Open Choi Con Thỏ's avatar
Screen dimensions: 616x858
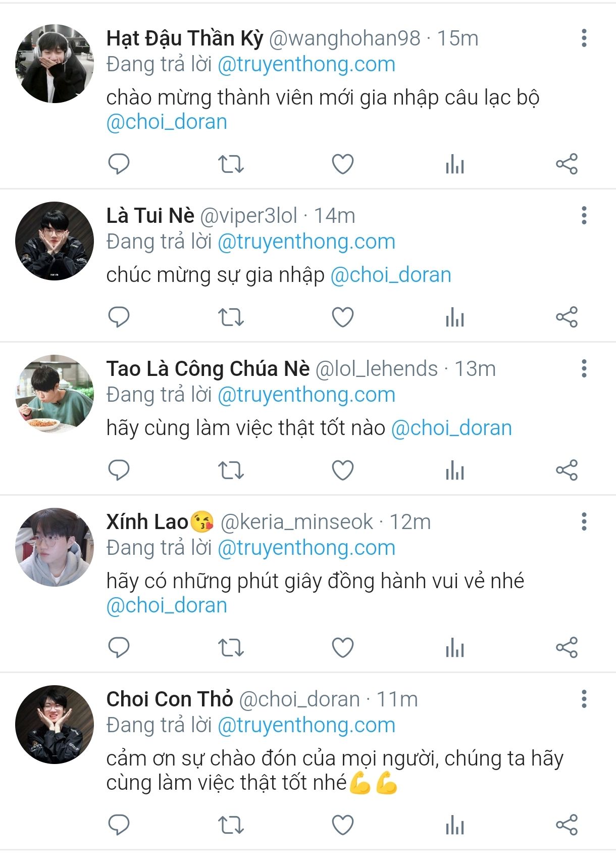(x=55, y=725)
